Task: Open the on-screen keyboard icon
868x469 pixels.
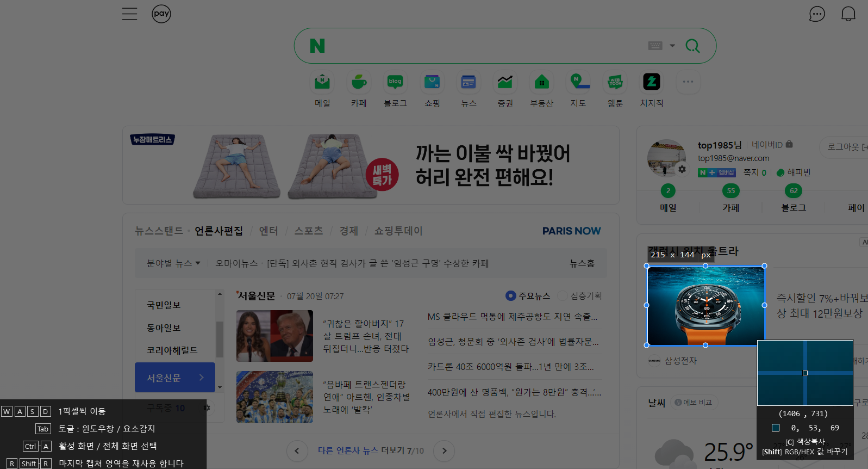Action: click(x=655, y=46)
